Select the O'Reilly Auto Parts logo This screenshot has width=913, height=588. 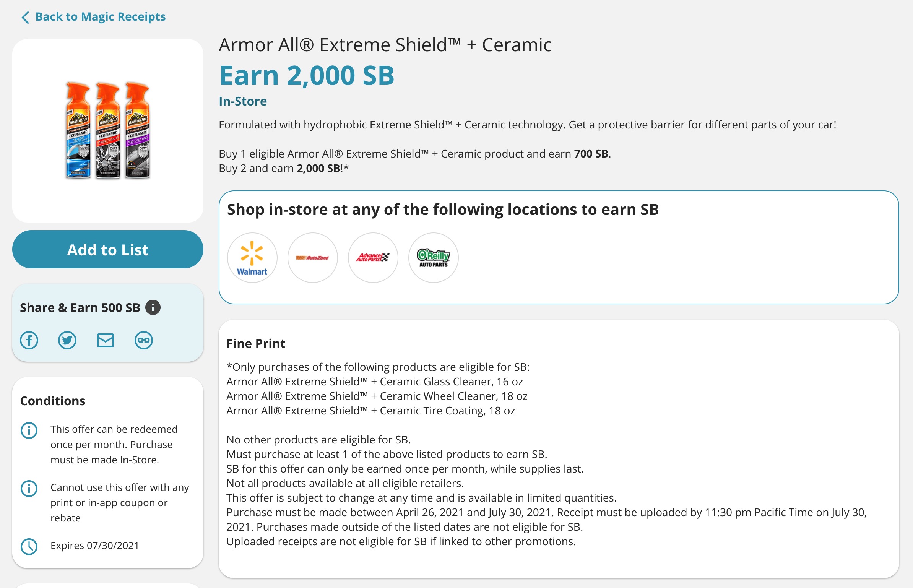pyautogui.click(x=433, y=258)
